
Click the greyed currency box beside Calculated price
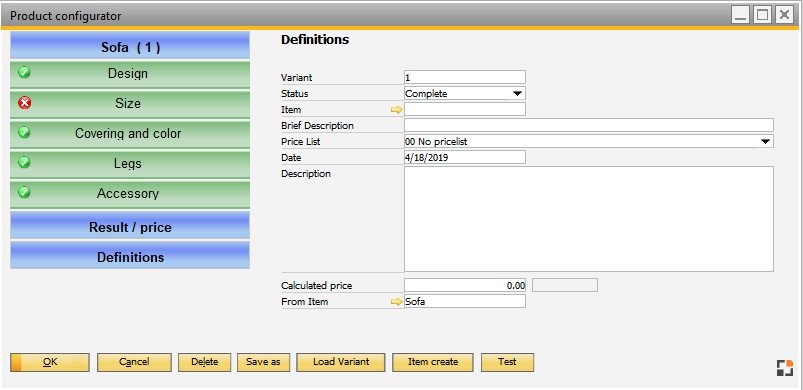pos(565,286)
